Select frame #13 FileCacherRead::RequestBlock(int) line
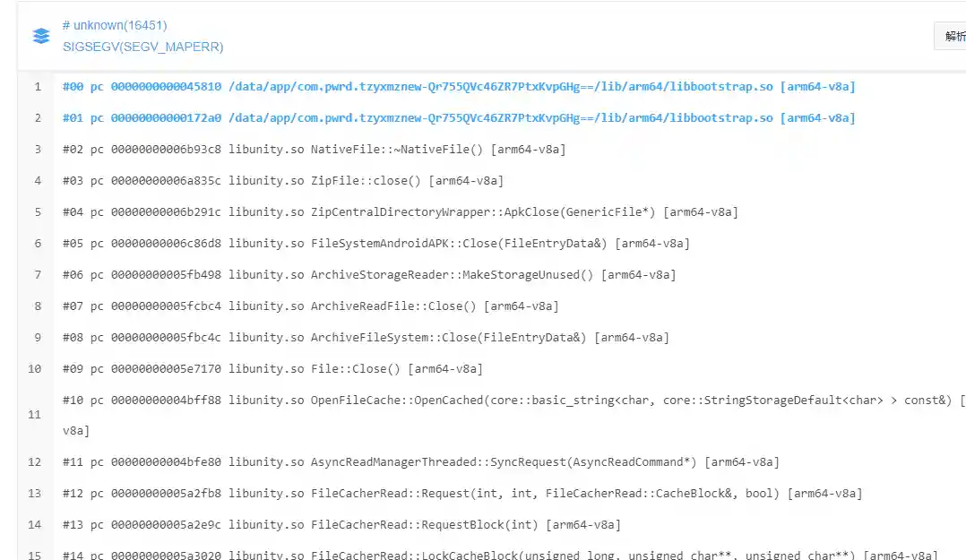 (342, 525)
